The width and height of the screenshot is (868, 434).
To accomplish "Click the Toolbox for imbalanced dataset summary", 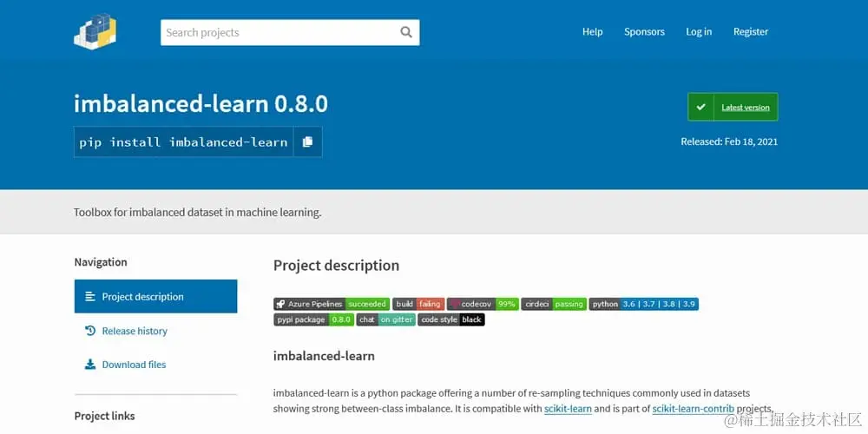I will (198, 212).
